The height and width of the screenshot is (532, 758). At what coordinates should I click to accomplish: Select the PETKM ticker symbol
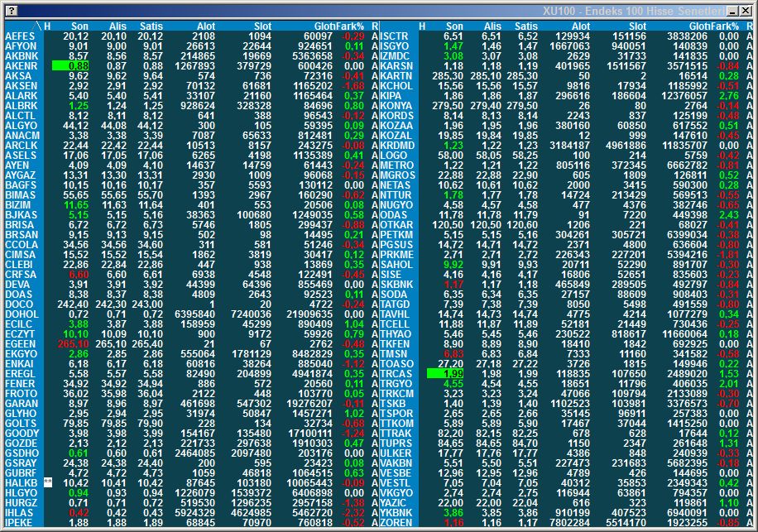click(x=396, y=235)
